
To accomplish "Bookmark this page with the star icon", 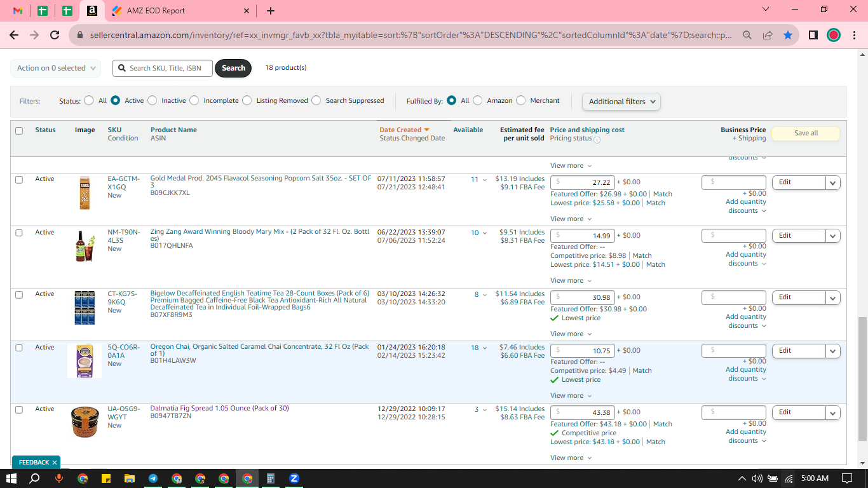I will coord(788,35).
